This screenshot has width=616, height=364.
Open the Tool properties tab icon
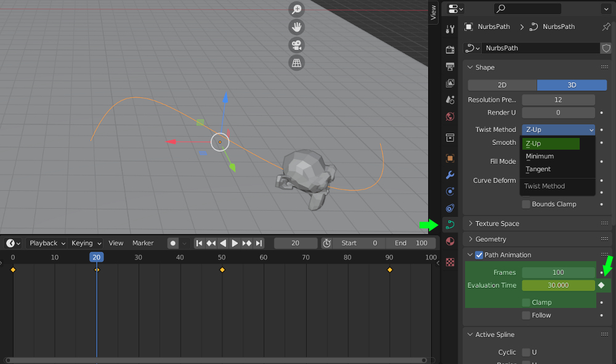pyautogui.click(x=450, y=29)
